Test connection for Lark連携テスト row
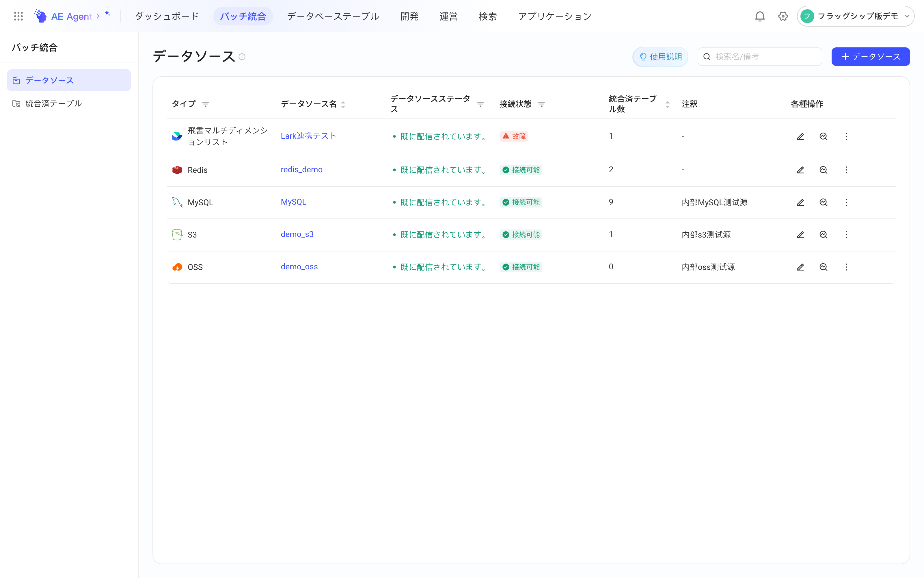Screen dimensions: 924x578 click(824, 136)
